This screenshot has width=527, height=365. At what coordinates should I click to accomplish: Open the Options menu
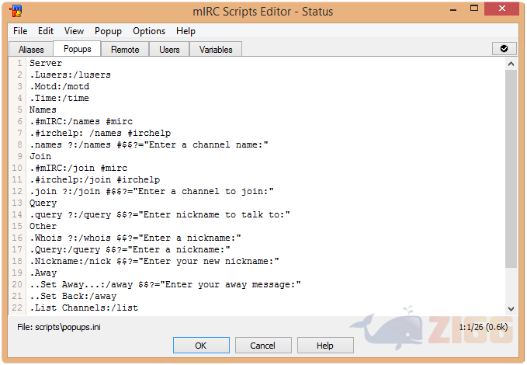pyautogui.click(x=149, y=31)
